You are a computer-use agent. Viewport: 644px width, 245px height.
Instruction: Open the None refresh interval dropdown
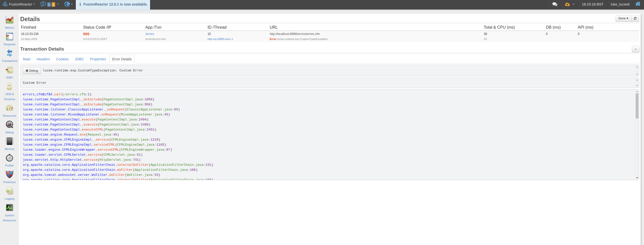coord(623,18)
